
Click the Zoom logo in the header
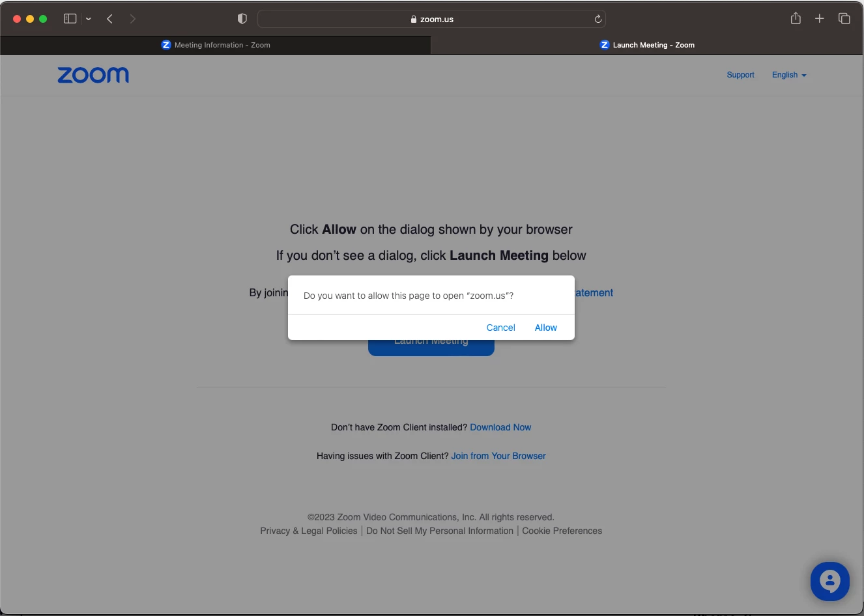pos(93,75)
